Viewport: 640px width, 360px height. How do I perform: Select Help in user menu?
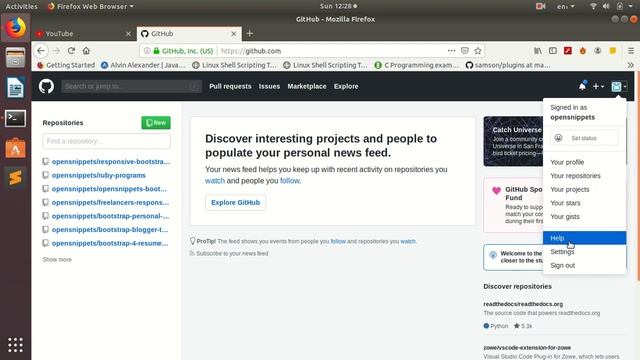click(584, 238)
